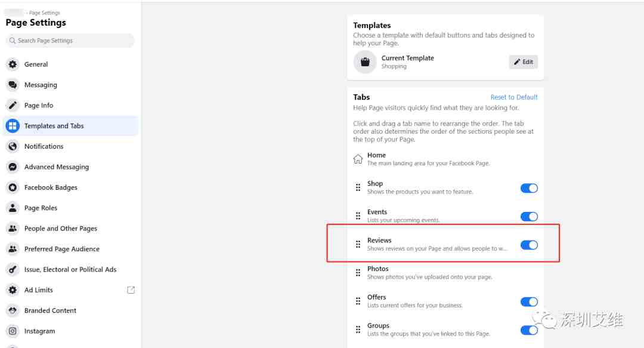Open Page Roles settings
Screen dimensions: 644x348
pos(70,208)
